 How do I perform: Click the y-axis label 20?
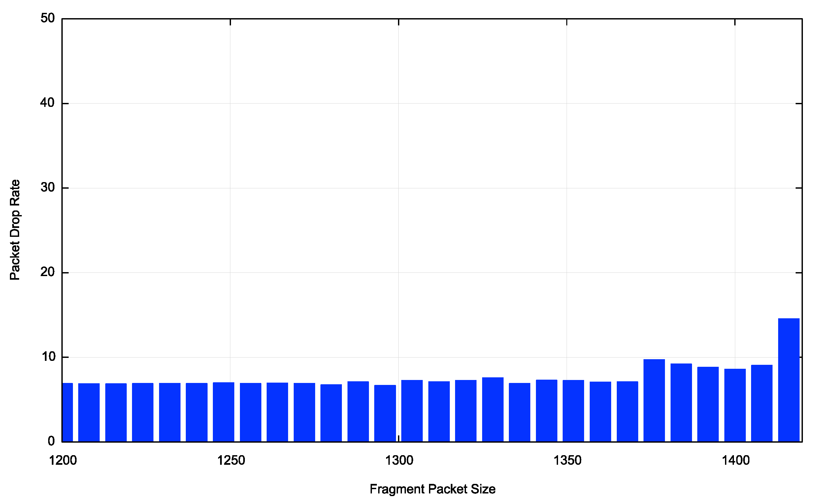click(x=48, y=272)
